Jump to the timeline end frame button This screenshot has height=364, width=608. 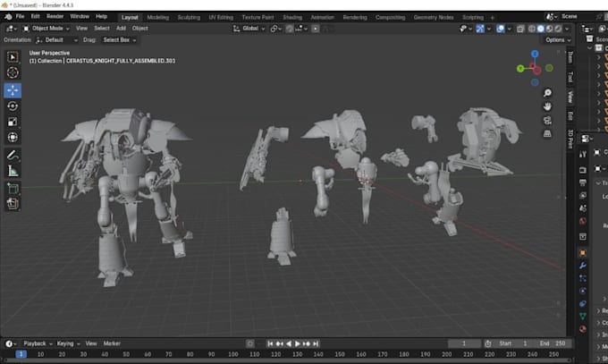click(316, 343)
